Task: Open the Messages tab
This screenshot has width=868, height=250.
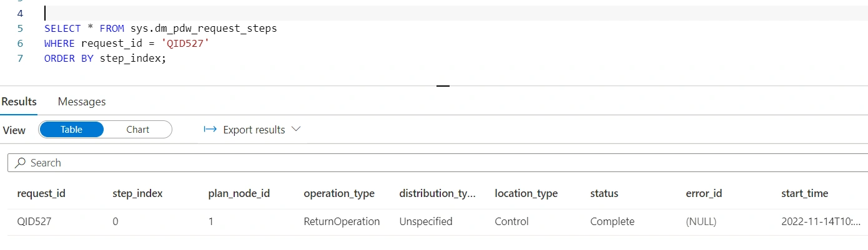Action: pos(82,102)
